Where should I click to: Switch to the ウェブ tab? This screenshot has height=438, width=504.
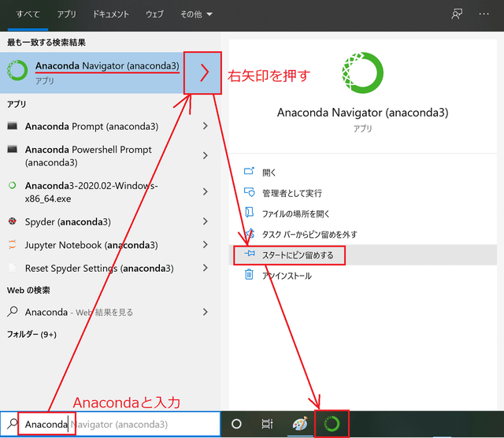tap(154, 14)
